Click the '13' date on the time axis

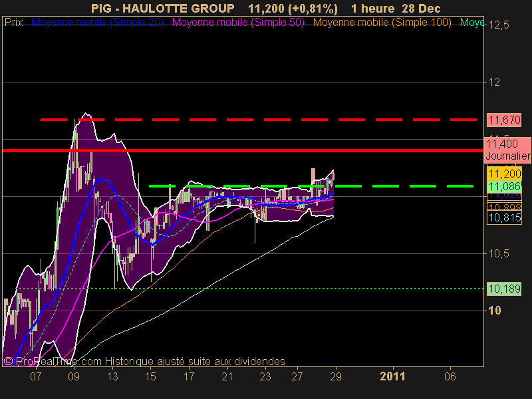tap(112, 376)
